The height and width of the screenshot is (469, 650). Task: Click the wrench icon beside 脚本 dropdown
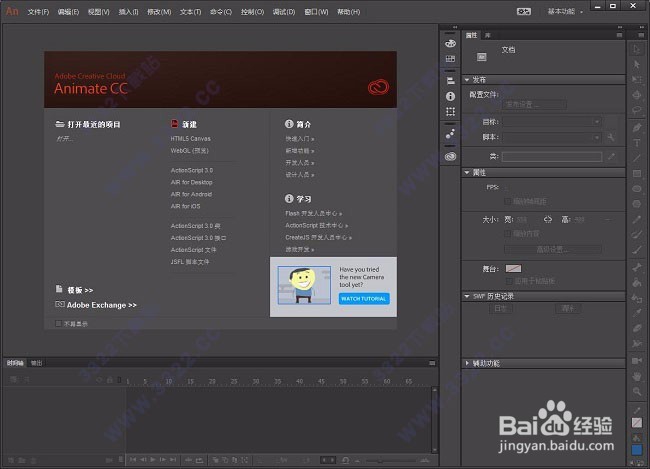pyautogui.click(x=611, y=137)
